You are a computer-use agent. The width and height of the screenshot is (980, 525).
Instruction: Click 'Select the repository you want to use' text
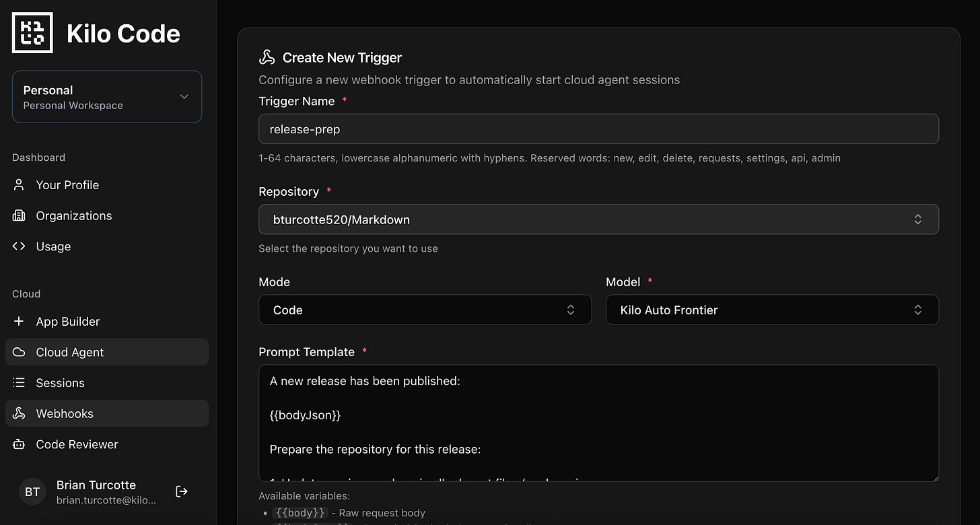pos(348,248)
